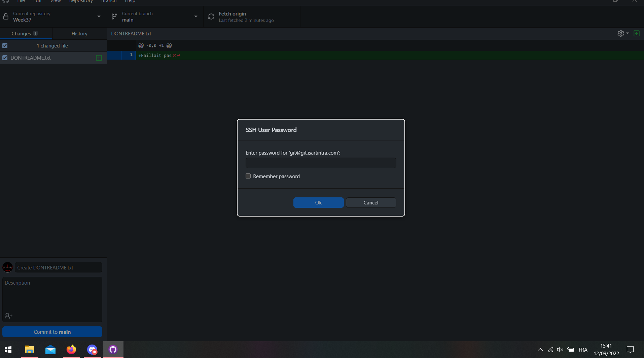644x358 pixels.
Task: Click the plus icon next to DONTREADME.txt
Action: [x=99, y=58]
